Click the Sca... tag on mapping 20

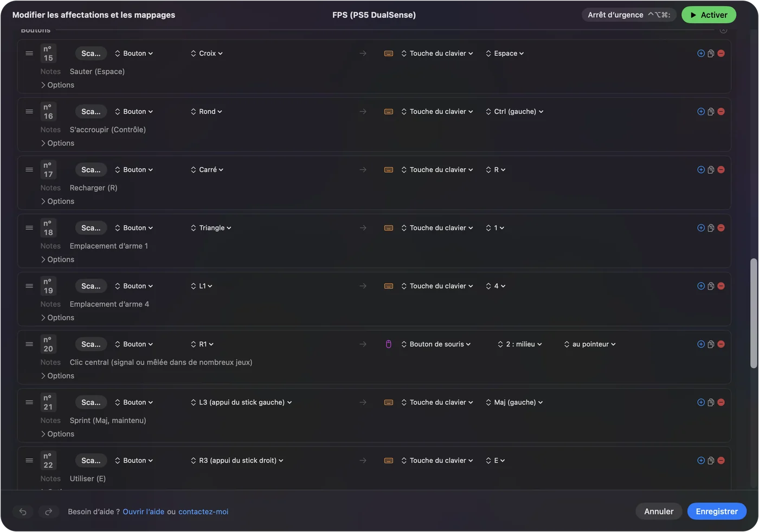tap(91, 344)
